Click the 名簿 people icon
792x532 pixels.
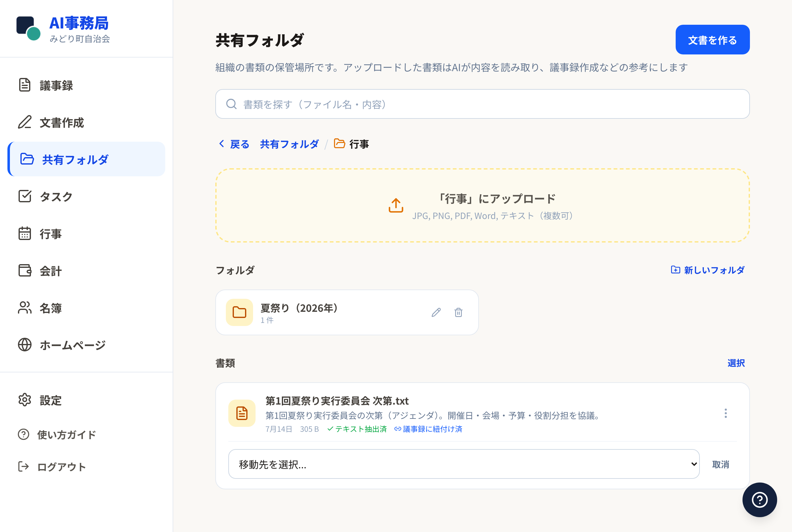click(24, 308)
